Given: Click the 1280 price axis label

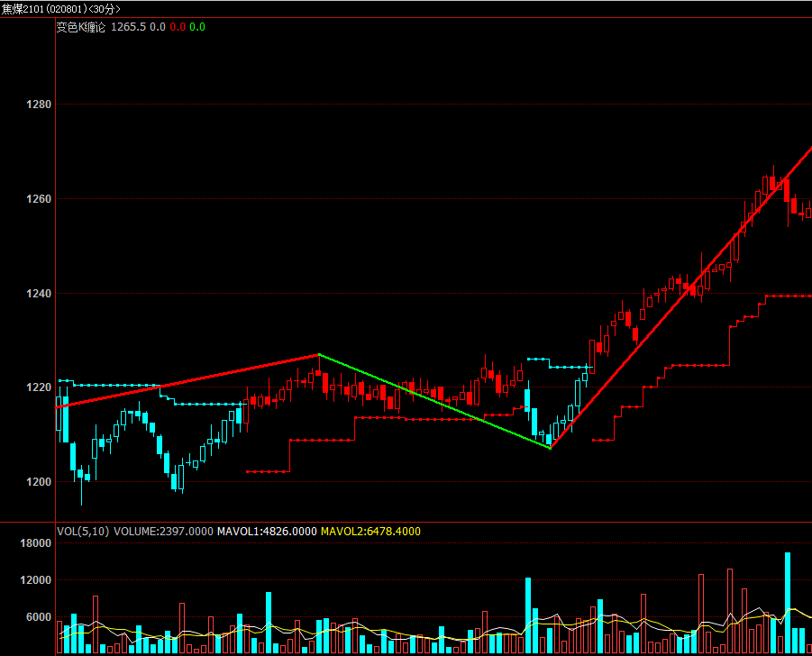Looking at the screenshot, I should pyautogui.click(x=39, y=105).
